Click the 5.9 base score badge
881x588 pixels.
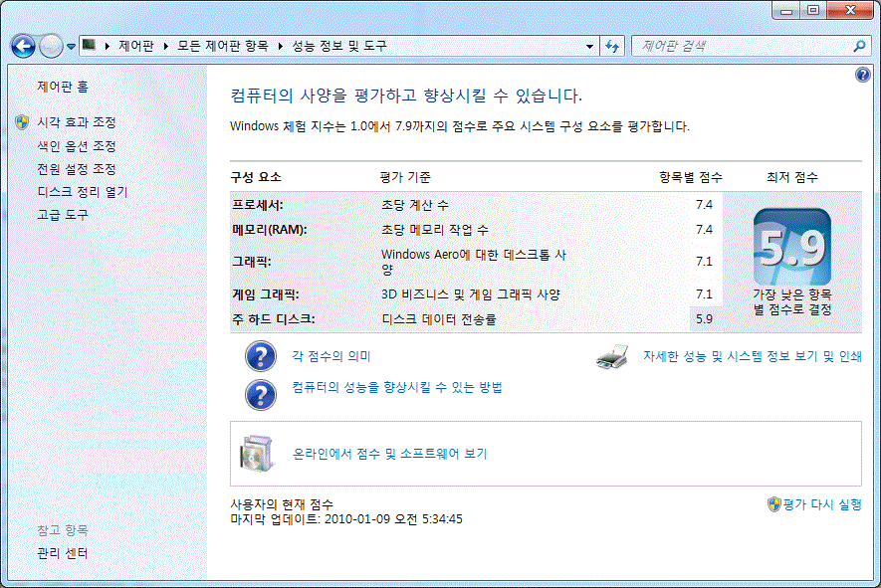[x=791, y=247]
